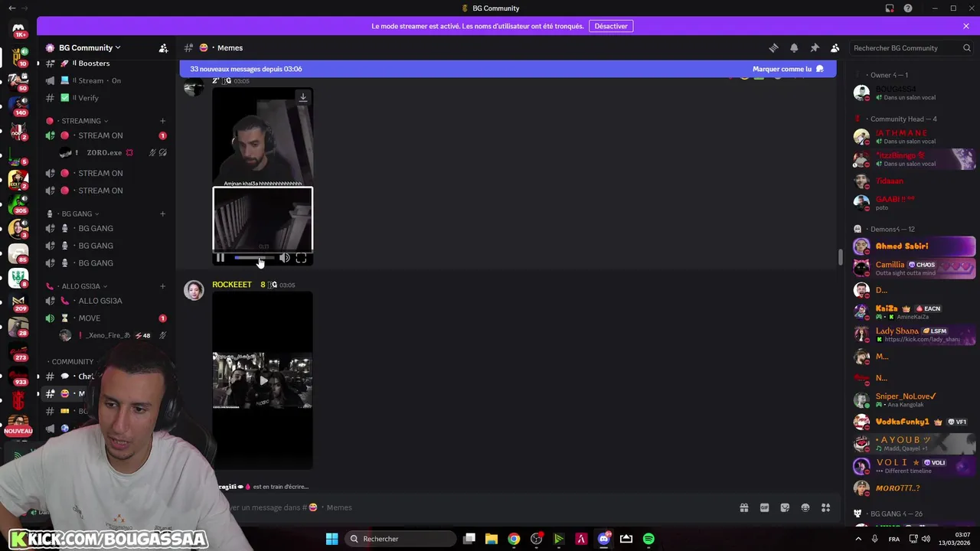Dismiss the streamer mode notice banner

coord(966,26)
